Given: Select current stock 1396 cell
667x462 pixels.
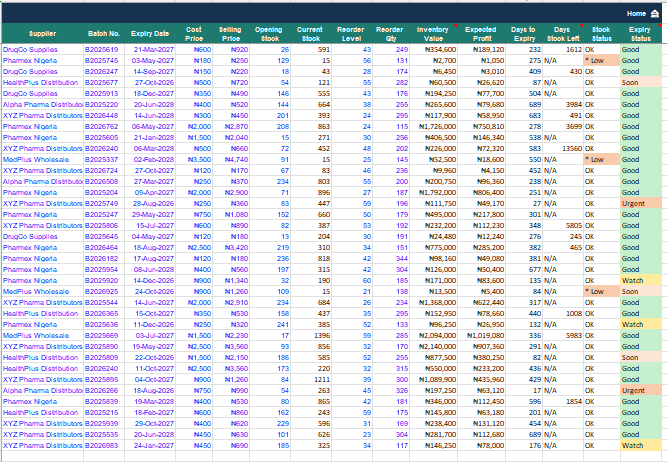Looking at the screenshot, I should click(310, 336).
